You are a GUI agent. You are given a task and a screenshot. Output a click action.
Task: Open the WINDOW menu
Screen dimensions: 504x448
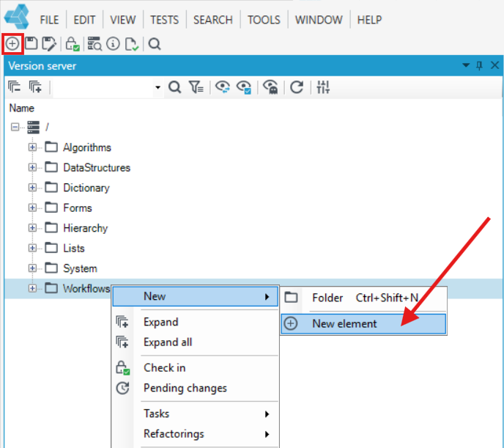tap(319, 20)
